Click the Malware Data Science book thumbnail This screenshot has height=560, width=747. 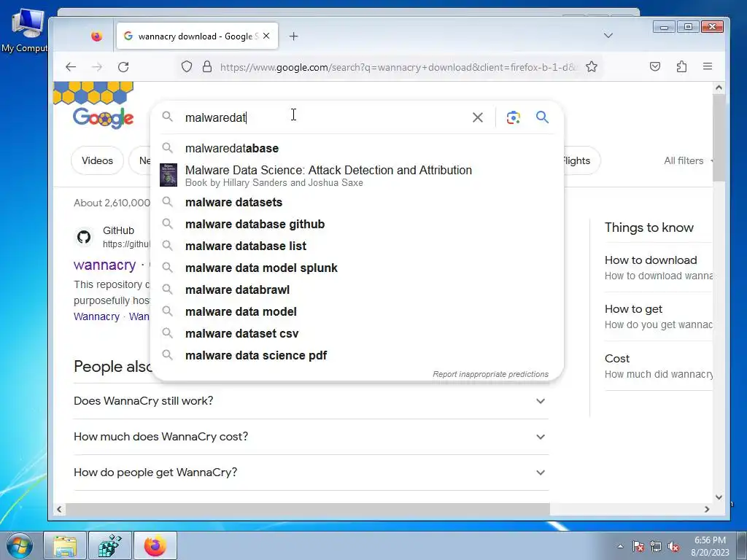[x=169, y=175]
